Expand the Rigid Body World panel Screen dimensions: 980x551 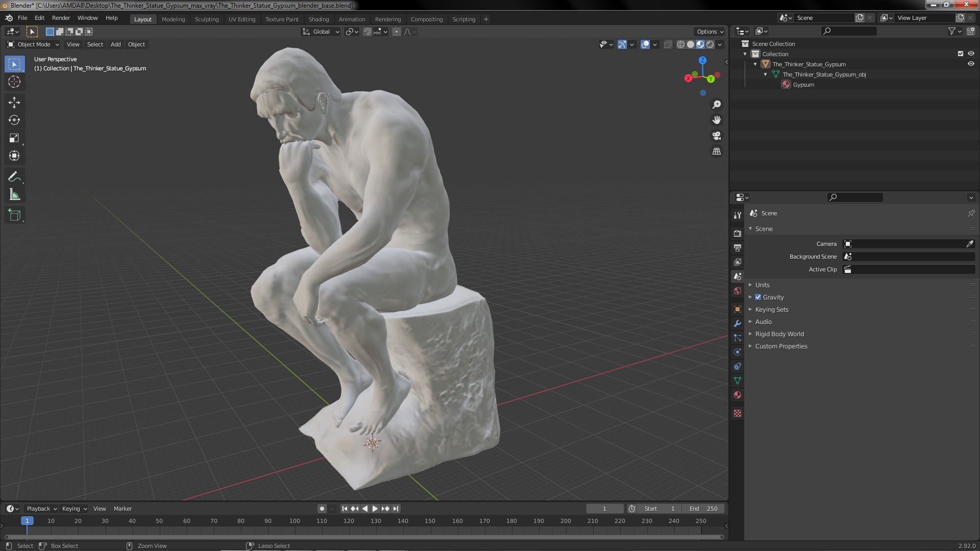(x=779, y=334)
